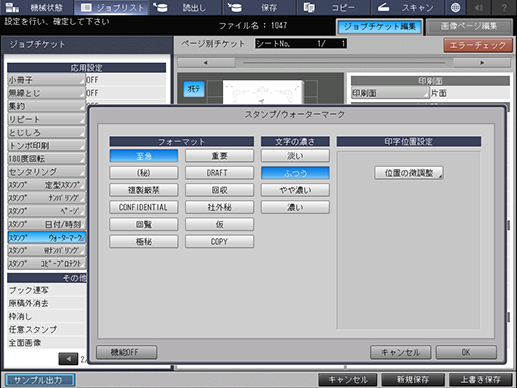Open 位置の微調整 fine position adjustment
Image resolution: width=517 pixels, height=388 pixels.
pyautogui.click(x=409, y=173)
